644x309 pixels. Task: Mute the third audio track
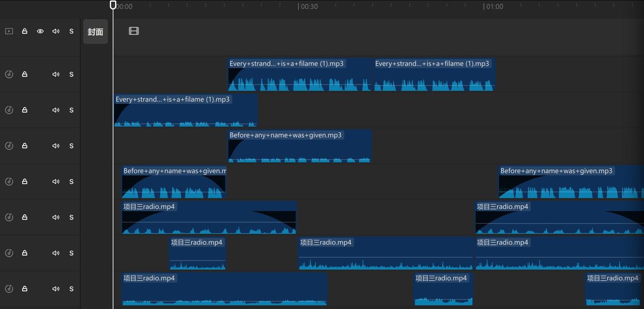[56, 145]
